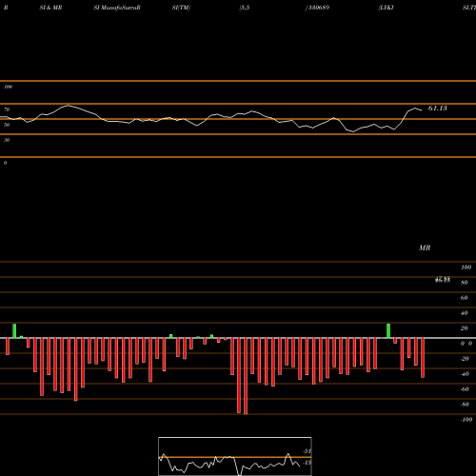Viewport: 476px width, 476px height.
Task: Click the 539689 code in the header
Action: 319,8
